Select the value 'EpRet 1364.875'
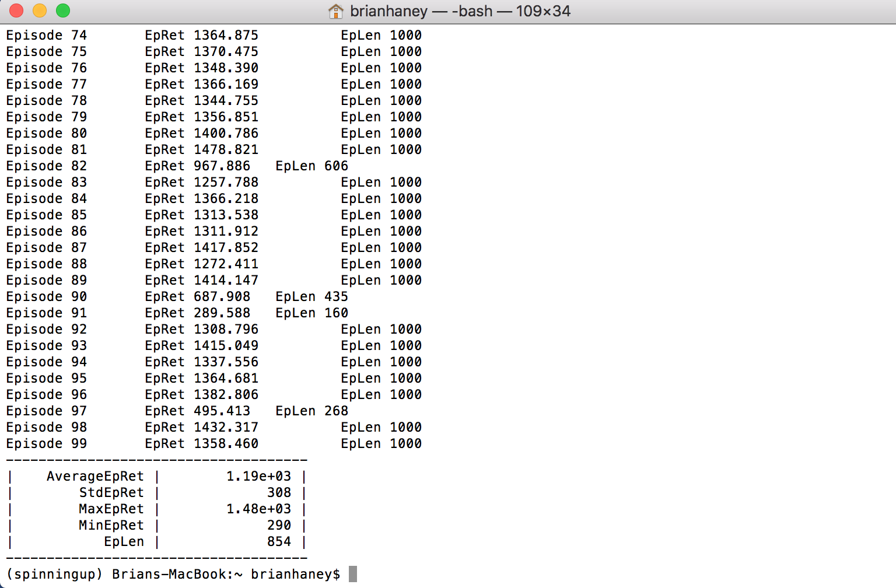The width and height of the screenshot is (896, 588). click(x=202, y=35)
